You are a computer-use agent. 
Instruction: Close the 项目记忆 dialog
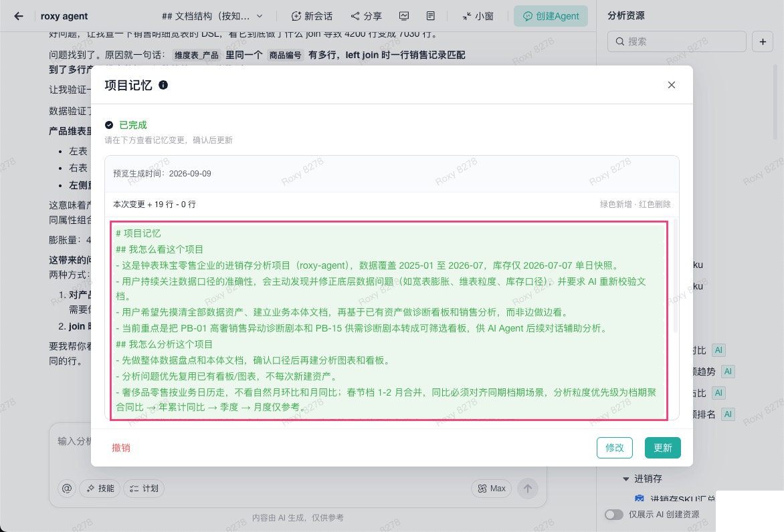point(672,85)
